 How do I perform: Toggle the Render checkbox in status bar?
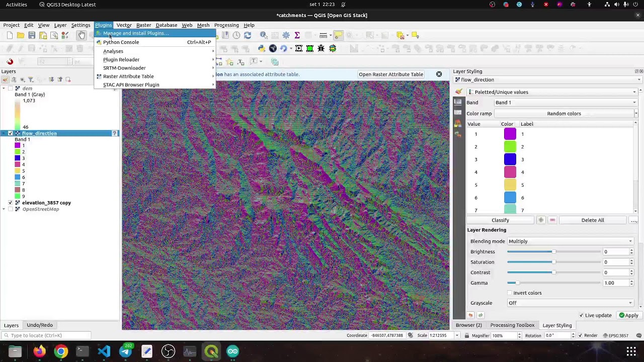pyautogui.click(x=580, y=336)
